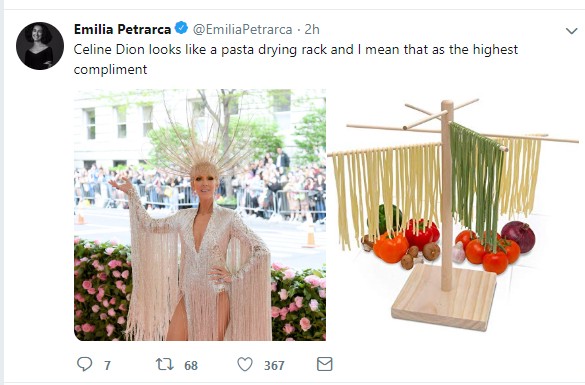The width and height of the screenshot is (585, 385).
Task: Click the blue verified badge
Action: tap(182, 28)
